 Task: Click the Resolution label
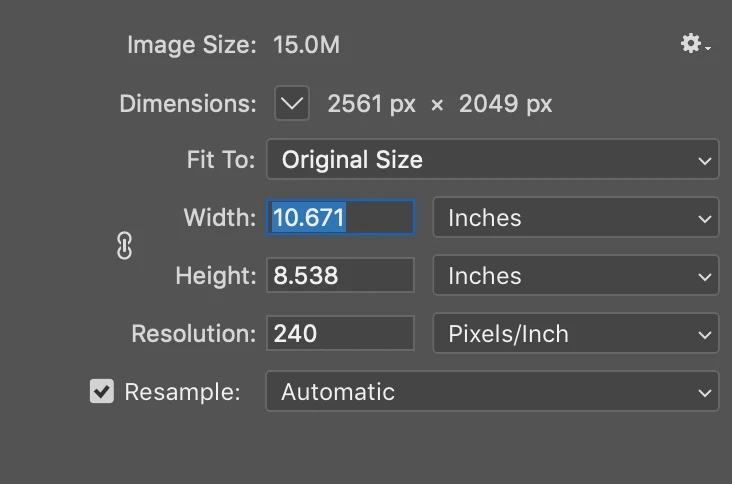point(194,333)
